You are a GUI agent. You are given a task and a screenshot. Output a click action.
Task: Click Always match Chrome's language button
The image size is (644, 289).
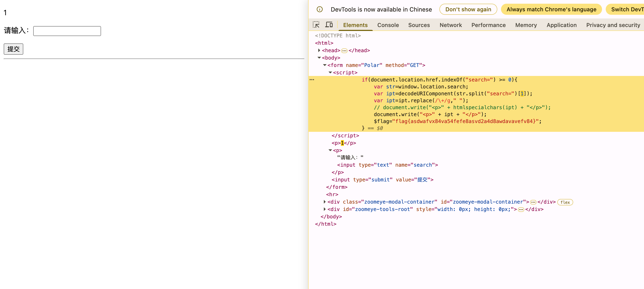pyautogui.click(x=551, y=9)
